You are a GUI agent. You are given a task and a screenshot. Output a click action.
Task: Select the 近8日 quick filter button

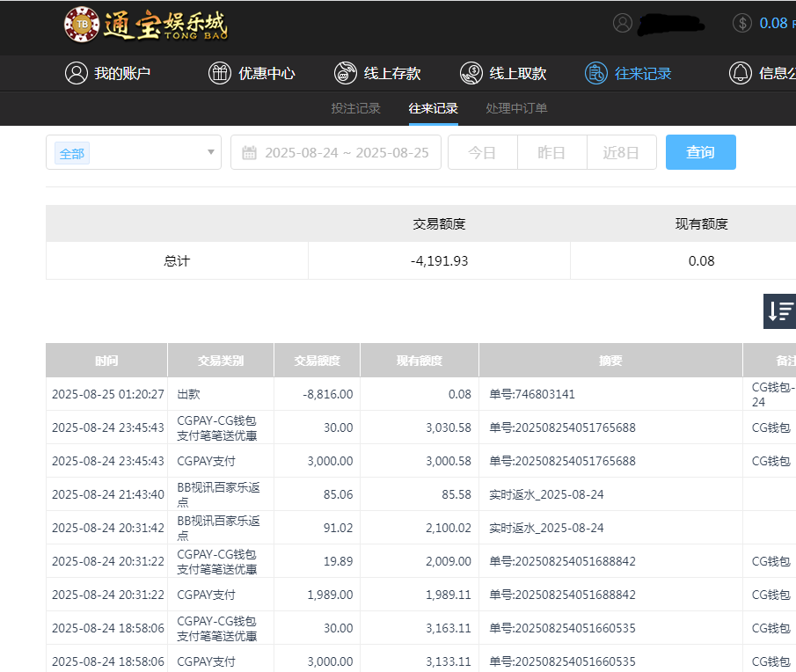(621, 151)
